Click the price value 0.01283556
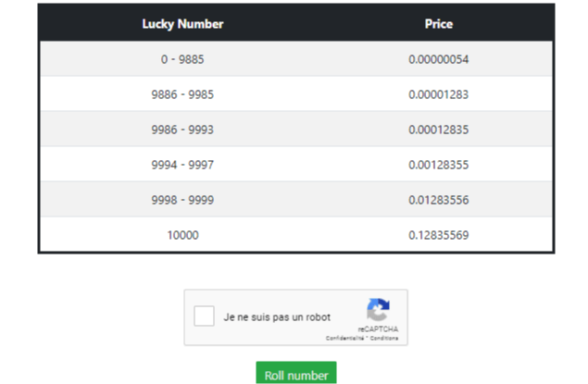 tap(439, 200)
